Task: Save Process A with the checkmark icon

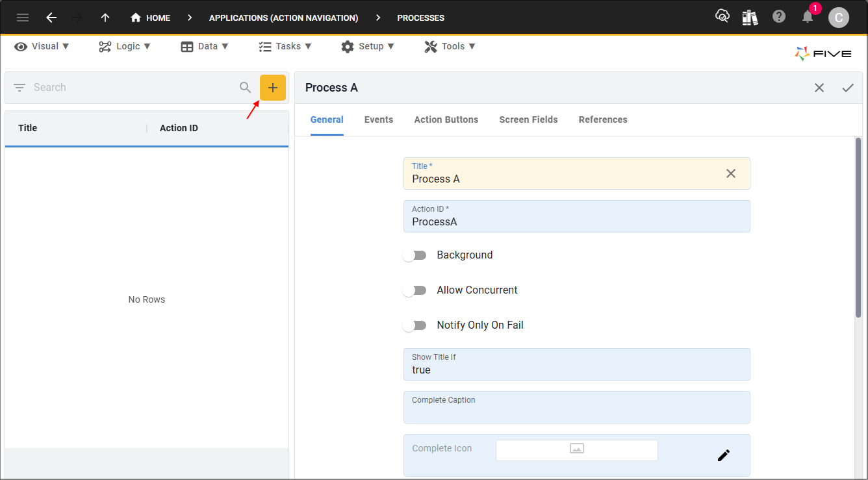Action: click(x=848, y=88)
